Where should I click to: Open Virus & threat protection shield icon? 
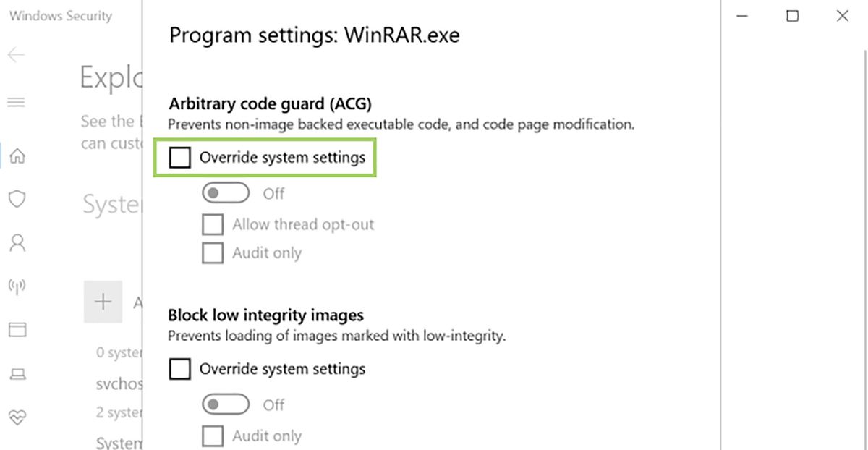tap(16, 199)
